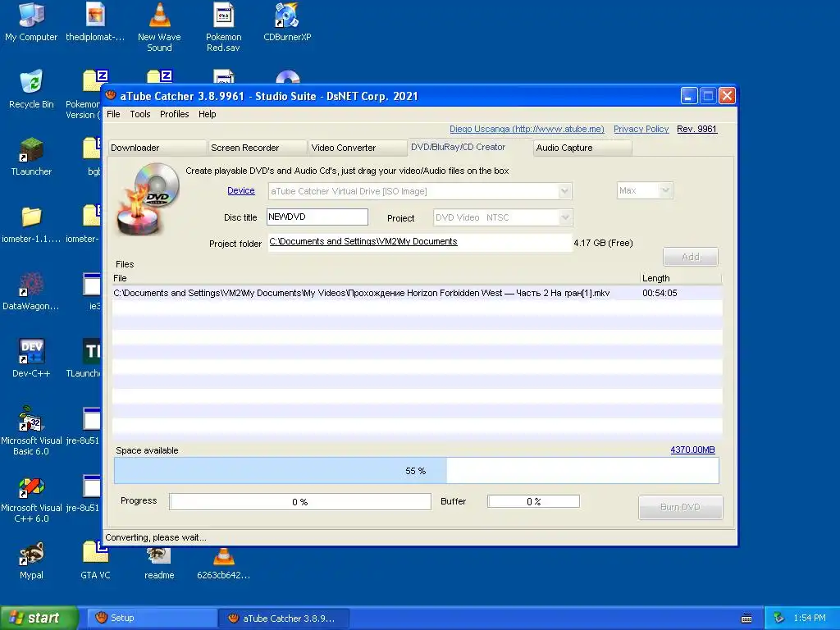840x630 pixels.
Task: Open Diego Uscanga atube.me link
Action: click(527, 129)
